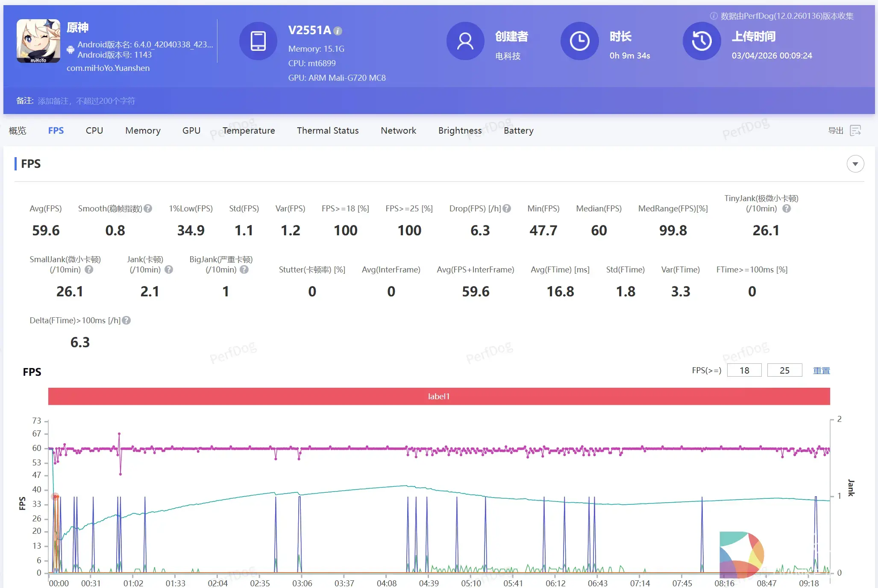Viewport: 878px width, 588px height.
Task: Click the 重置 reset link
Action: coord(821,371)
